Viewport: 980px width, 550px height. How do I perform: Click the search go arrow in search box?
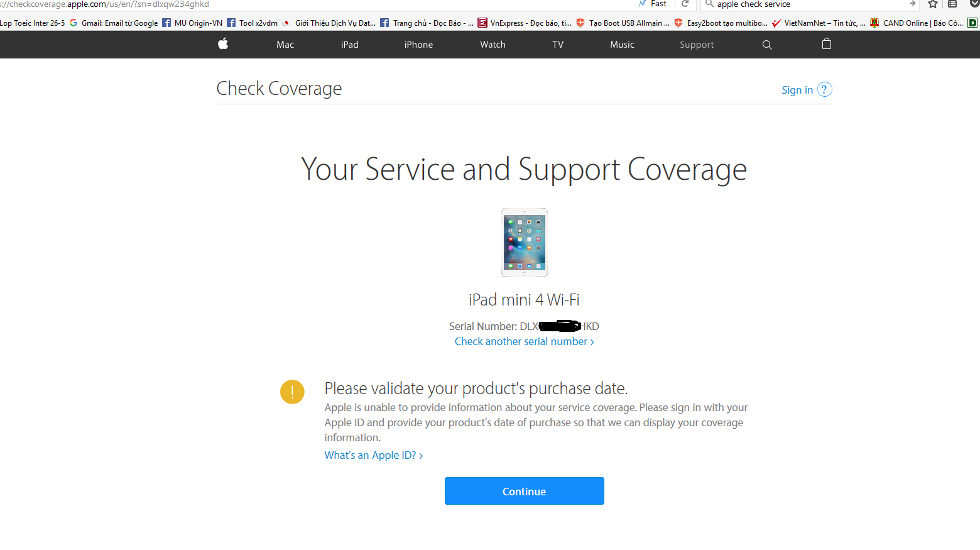(x=912, y=4)
